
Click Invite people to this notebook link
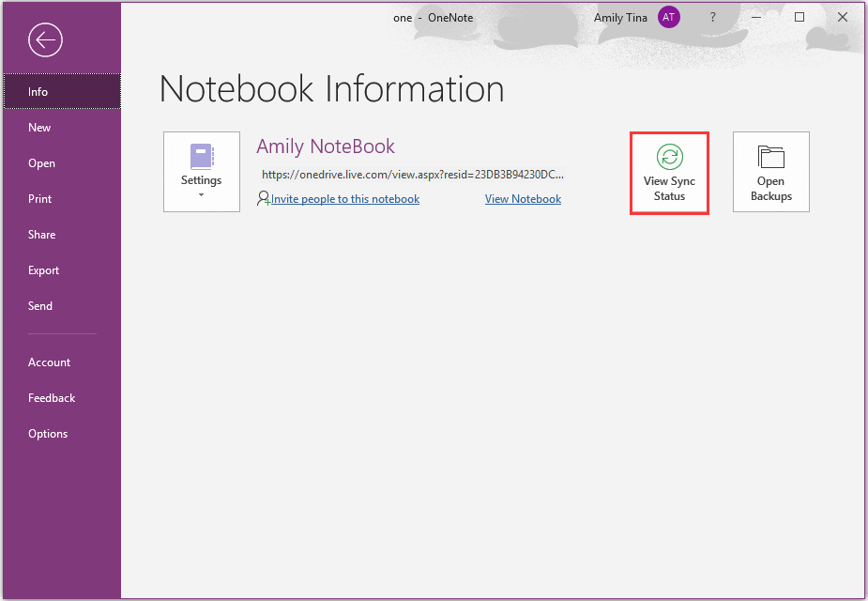tap(345, 199)
